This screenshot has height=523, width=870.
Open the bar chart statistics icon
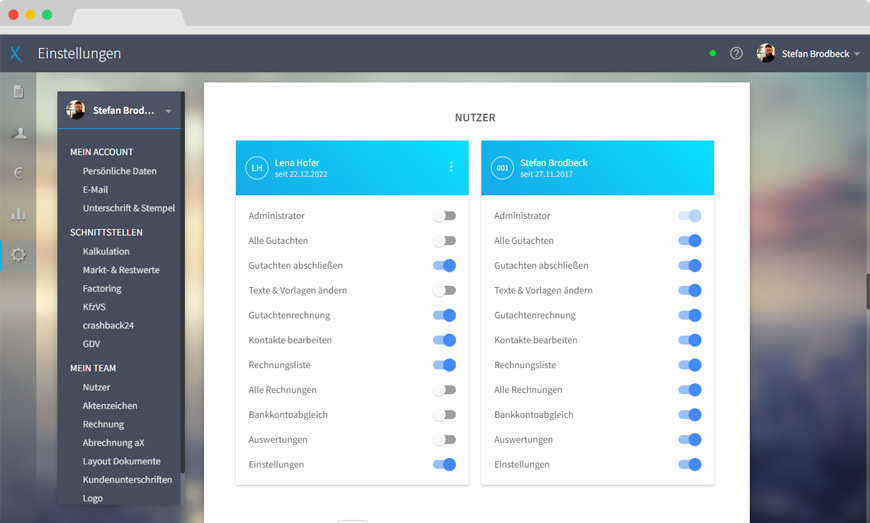coord(18,213)
